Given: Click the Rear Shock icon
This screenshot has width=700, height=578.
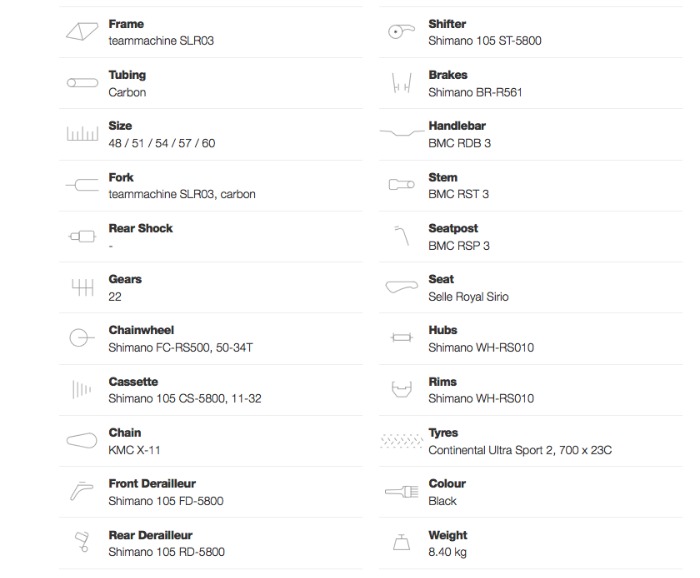Looking at the screenshot, I should coord(82,236).
